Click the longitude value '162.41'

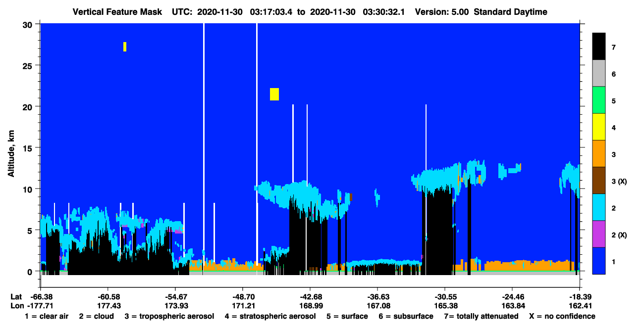click(580, 306)
